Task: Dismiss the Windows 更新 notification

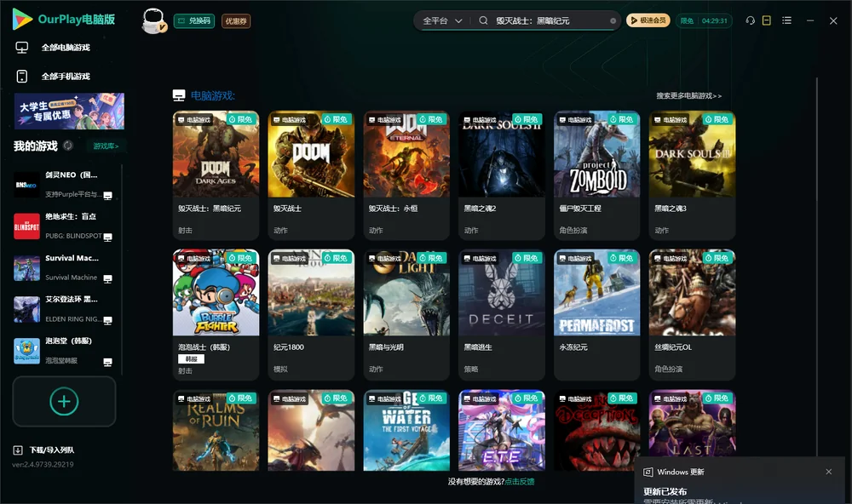Action: click(829, 472)
